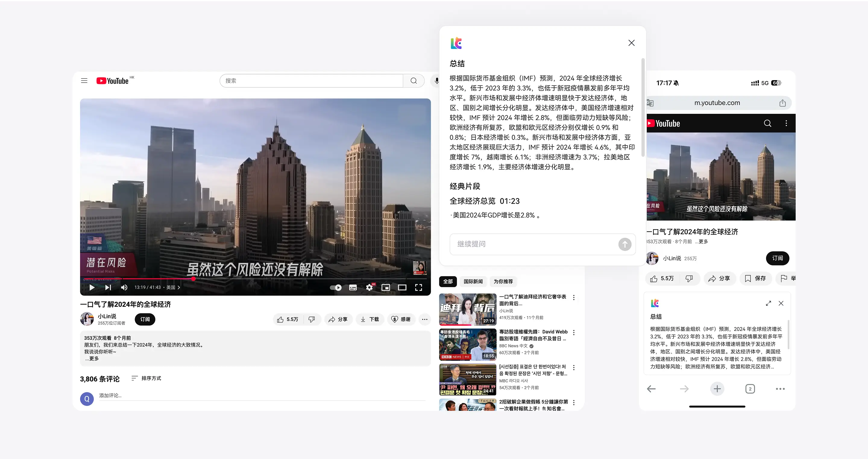
Task: Open YouTube hamburger guide menu
Action: coord(84,80)
